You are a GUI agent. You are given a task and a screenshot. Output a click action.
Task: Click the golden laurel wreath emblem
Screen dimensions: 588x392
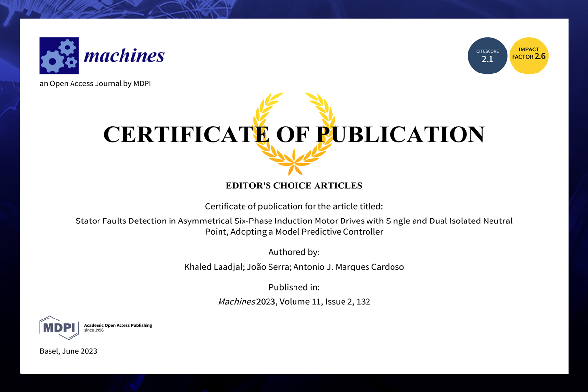pyautogui.click(x=294, y=133)
